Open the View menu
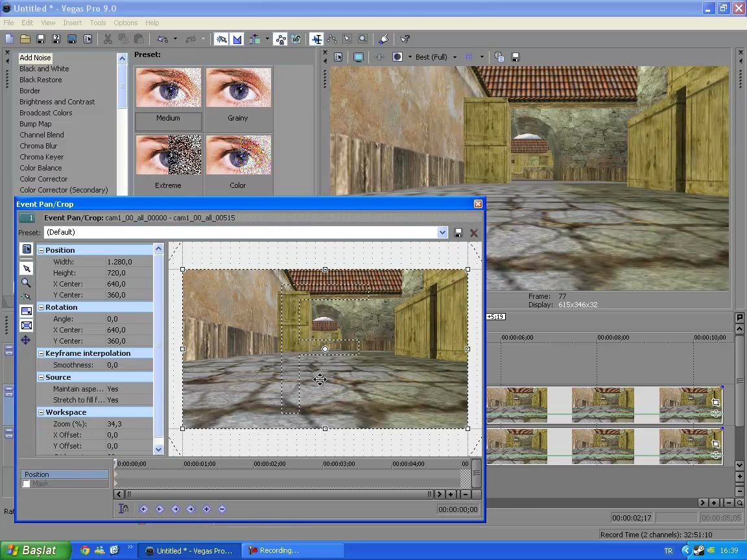747x560 pixels. point(48,23)
